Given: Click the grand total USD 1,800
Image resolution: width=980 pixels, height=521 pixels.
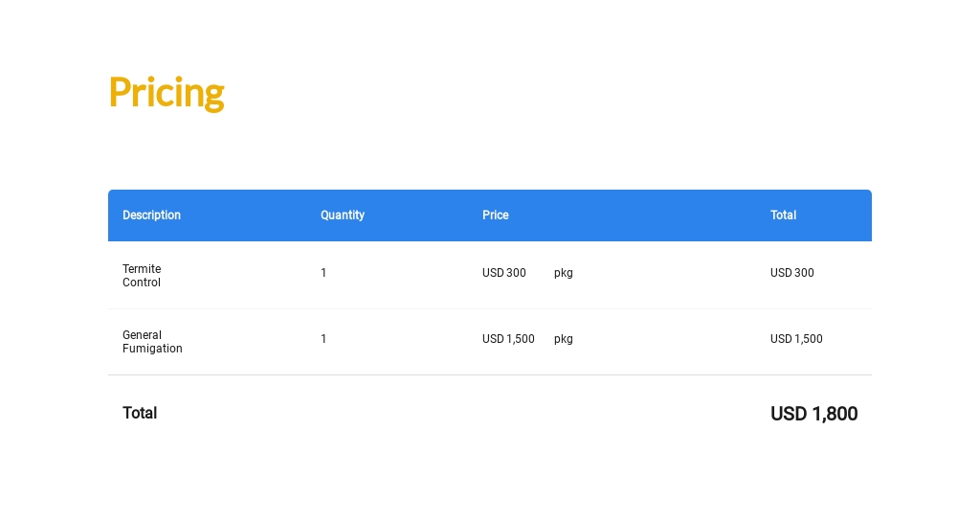Looking at the screenshot, I should pyautogui.click(x=813, y=414).
